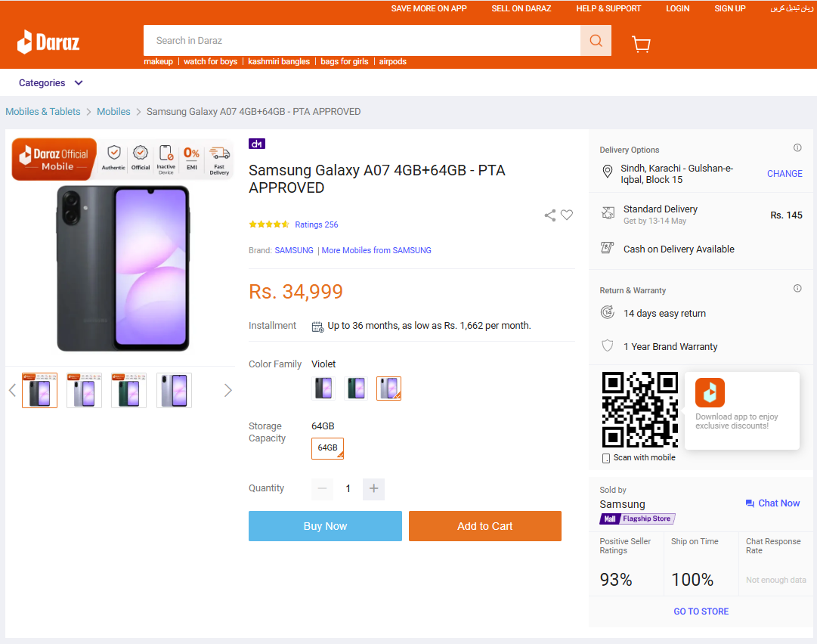The width and height of the screenshot is (817, 644).
Task: Click the Add to Cart button
Action: (x=485, y=526)
